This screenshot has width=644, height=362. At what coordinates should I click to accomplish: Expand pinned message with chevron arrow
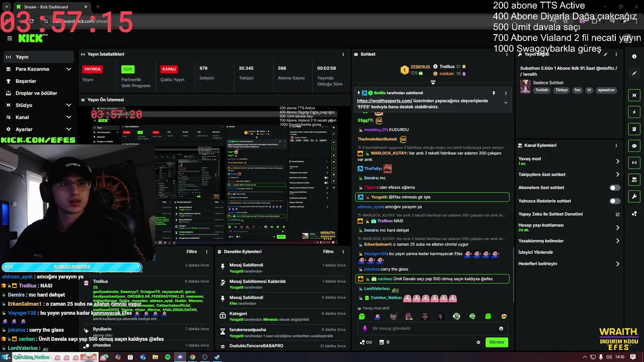[x=506, y=103]
